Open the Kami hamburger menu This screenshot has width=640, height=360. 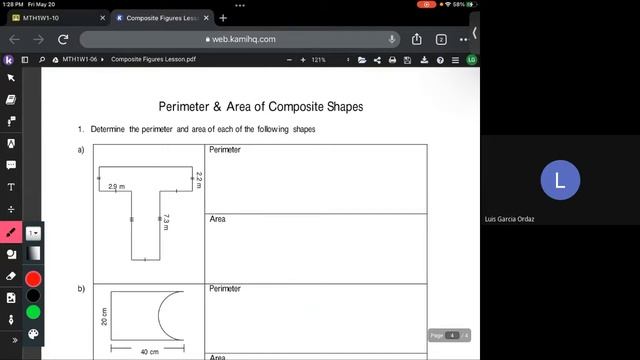(x=455, y=60)
